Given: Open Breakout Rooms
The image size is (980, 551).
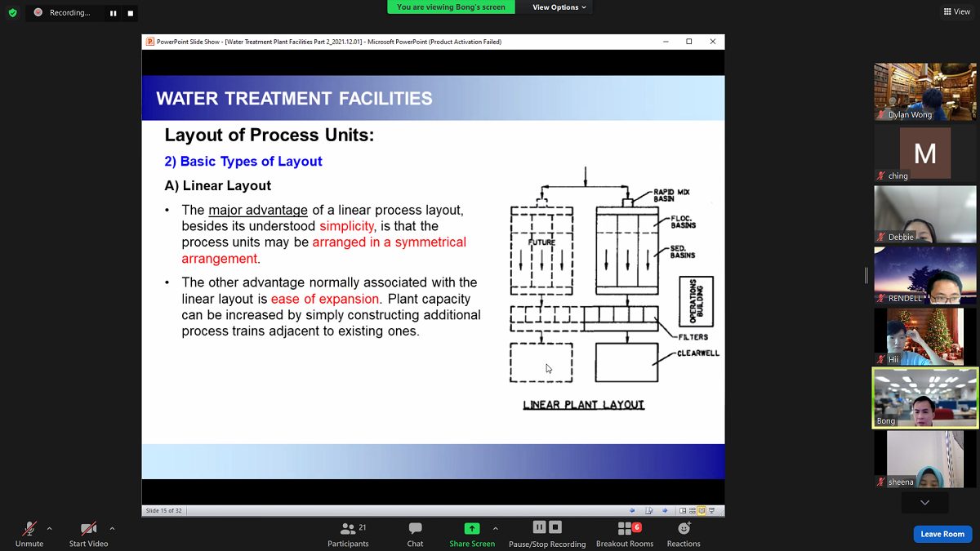Looking at the screenshot, I should point(625,535).
